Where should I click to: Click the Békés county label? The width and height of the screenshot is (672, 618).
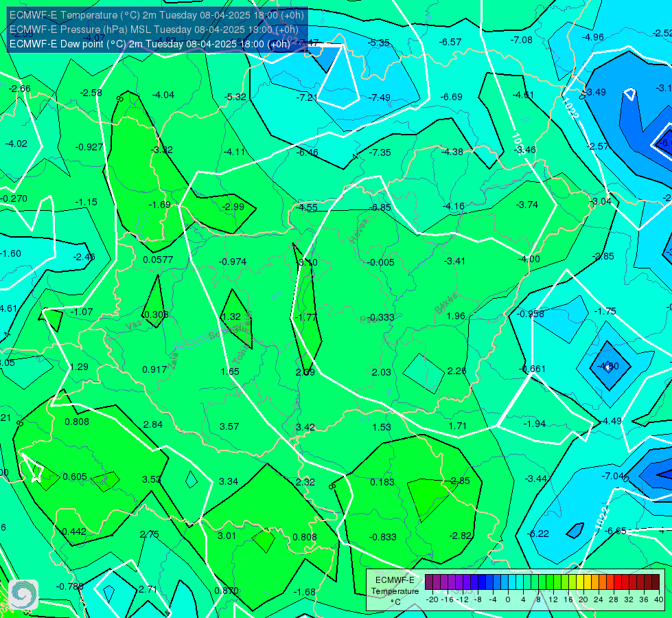pos(446,303)
